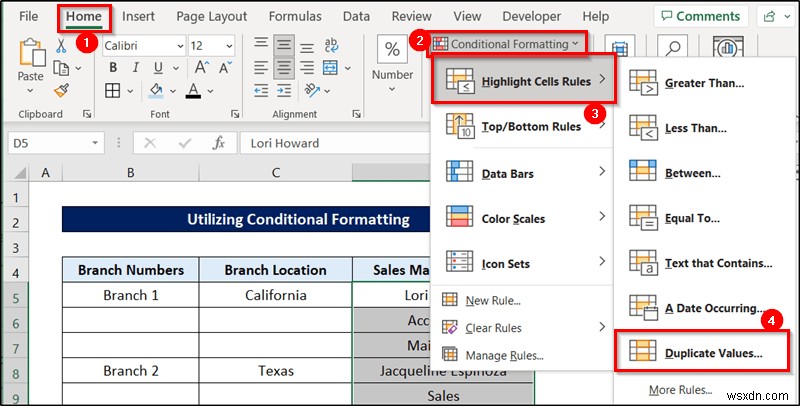Image resolution: width=800 pixels, height=406 pixels.
Task: Choose the Text that Contains rule
Action: point(702,263)
